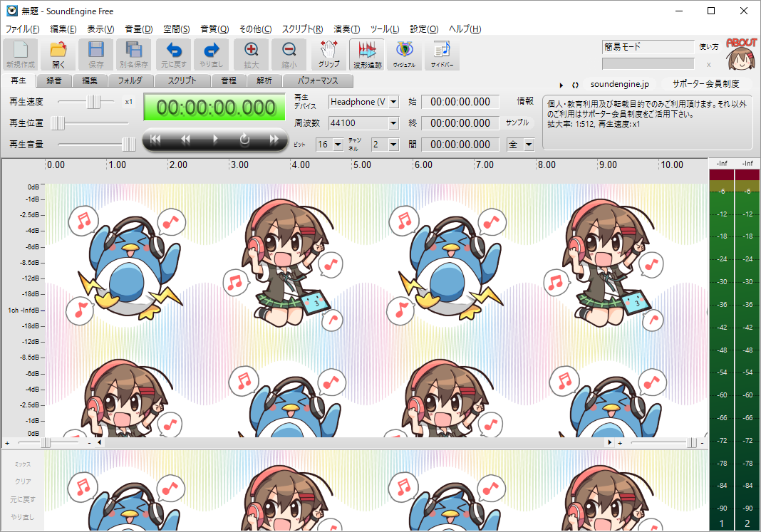Click the 保存 (Save) toolbar icon
Image resolution: width=761 pixels, height=532 pixels.
(x=95, y=54)
